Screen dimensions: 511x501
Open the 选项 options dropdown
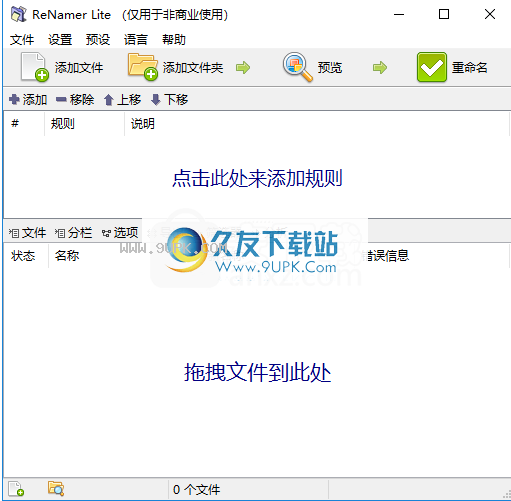(x=120, y=233)
